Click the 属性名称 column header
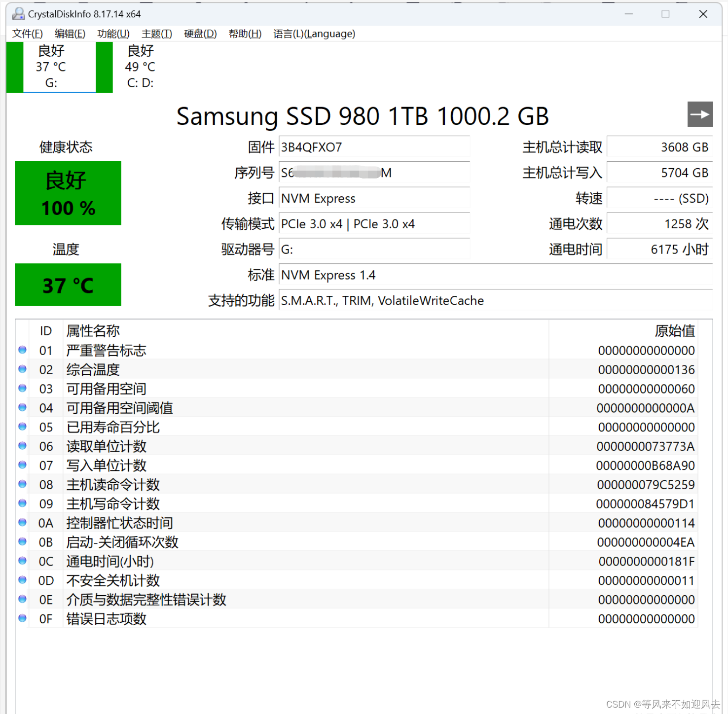This screenshot has height=714, width=728. click(306, 331)
